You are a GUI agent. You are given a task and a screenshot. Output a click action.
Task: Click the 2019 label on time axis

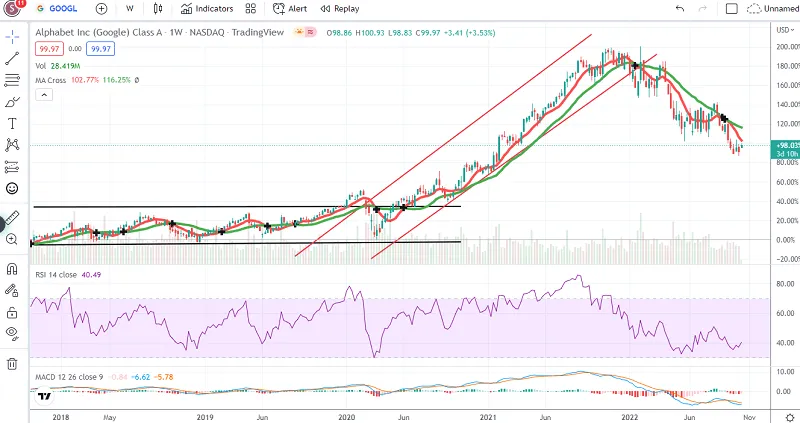point(205,417)
